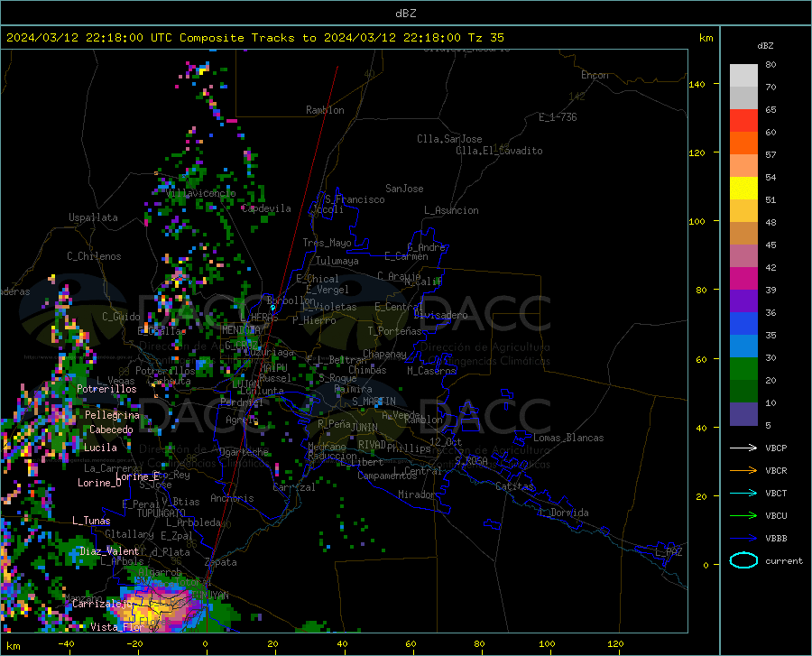Click the L_Dormida map label
812x656 pixels.
click(x=563, y=513)
